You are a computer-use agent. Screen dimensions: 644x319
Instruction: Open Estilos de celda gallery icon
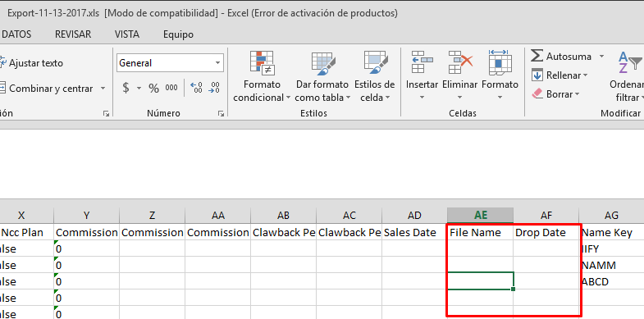376,63
